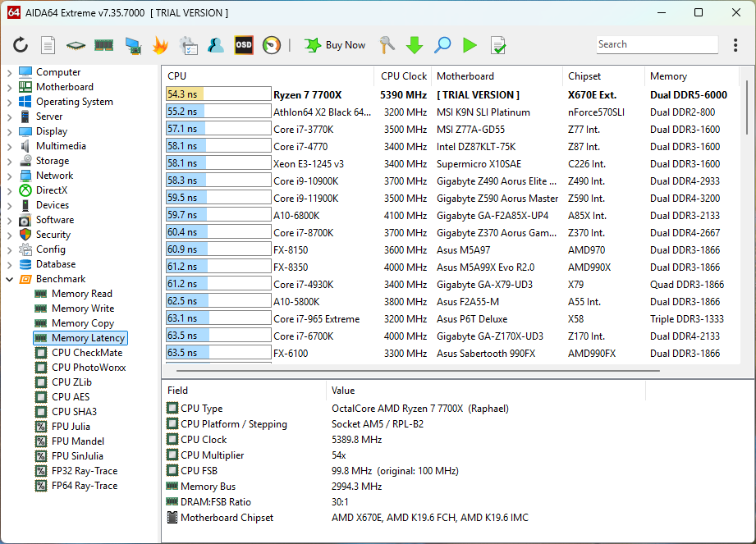Click the results list vertical scrollbar
756x544 pixels.
click(746, 107)
